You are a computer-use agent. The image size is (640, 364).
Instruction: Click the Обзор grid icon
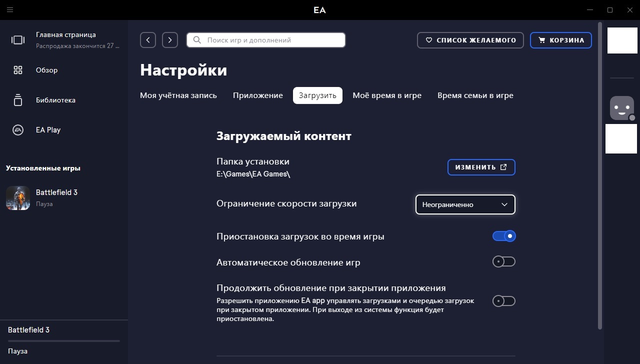tap(18, 70)
